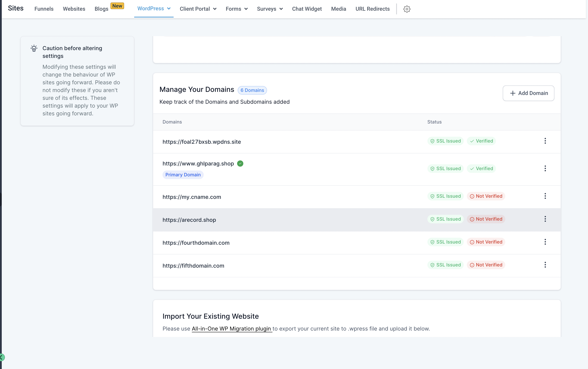Image resolution: width=588 pixels, height=369 pixels.
Task: Open three-dot menu for arecord.shop
Action: click(545, 219)
